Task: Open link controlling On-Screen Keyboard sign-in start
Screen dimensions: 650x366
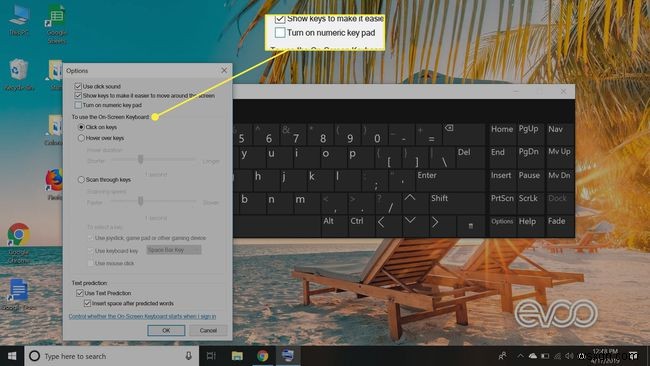Action: point(142,316)
